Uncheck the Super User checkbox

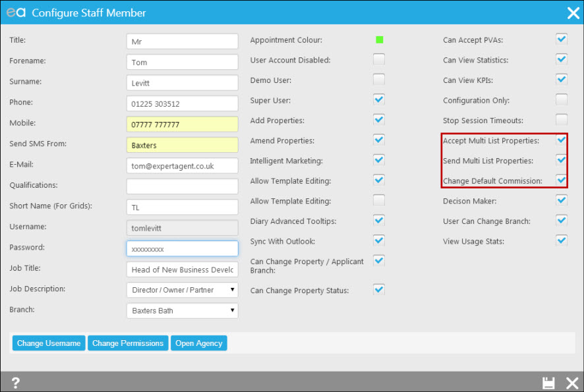pyautogui.click(x=379, y=99)
